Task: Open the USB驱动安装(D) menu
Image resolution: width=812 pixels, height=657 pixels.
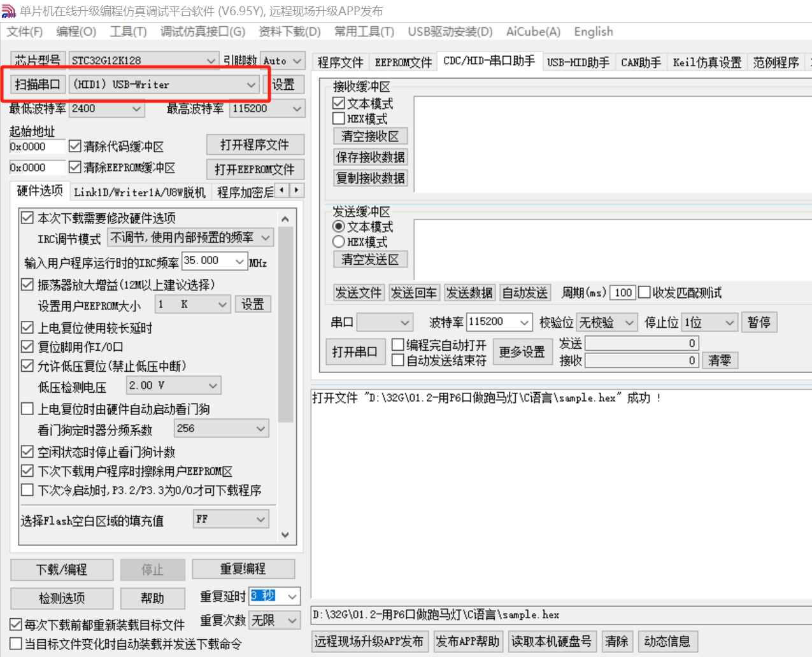Action: [450, 32]
